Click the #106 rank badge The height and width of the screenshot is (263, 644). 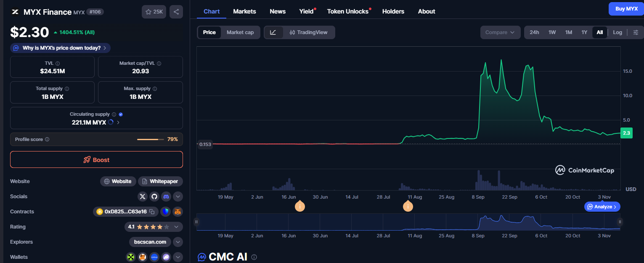click(95, 12)
